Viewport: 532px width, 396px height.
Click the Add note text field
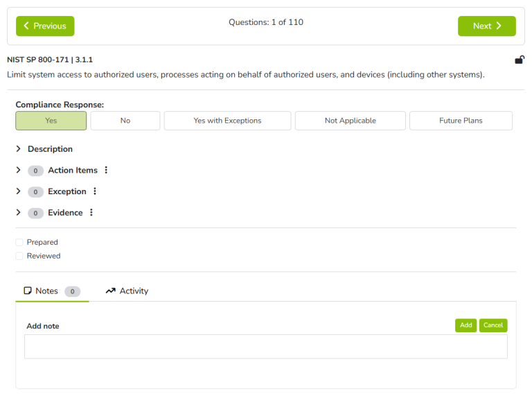265,347
